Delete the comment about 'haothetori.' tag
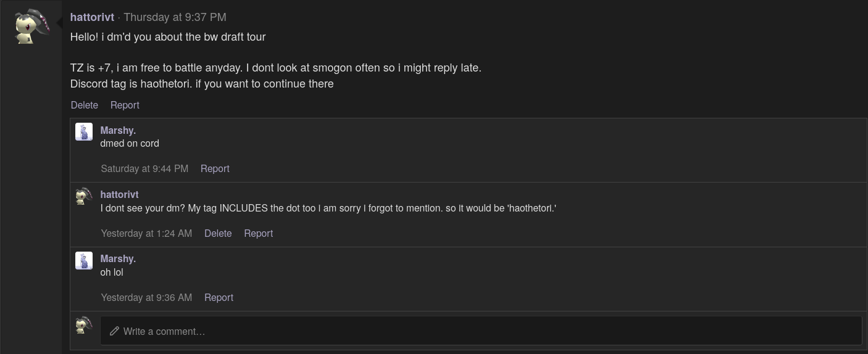 [x=218, y=233]
